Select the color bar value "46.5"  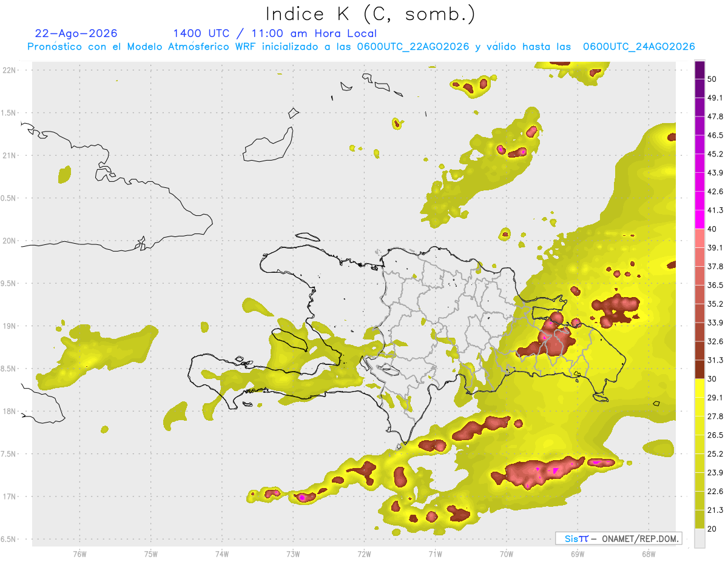coord(716,135)
